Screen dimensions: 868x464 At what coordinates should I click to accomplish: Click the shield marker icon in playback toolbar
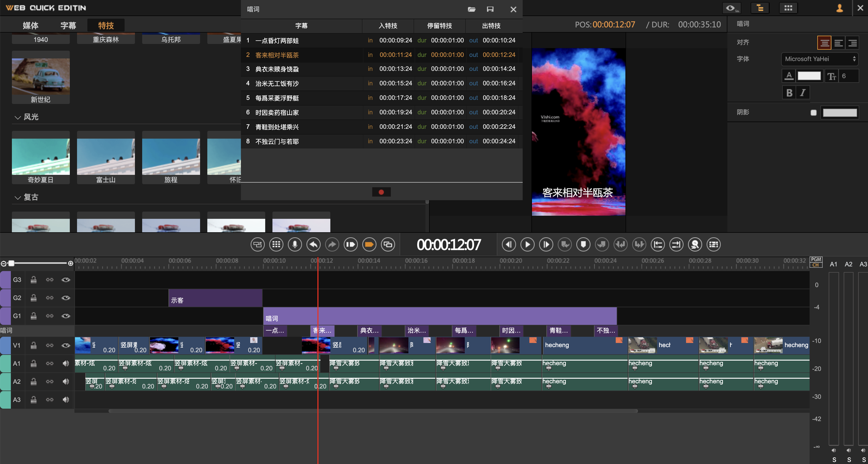pyautogui.click(x=583, y=244)
